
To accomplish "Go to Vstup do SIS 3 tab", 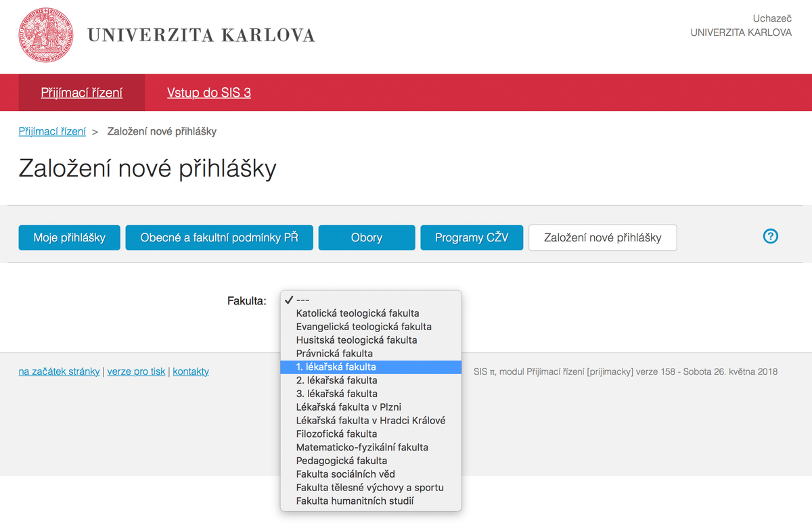I will click(209, 93).
